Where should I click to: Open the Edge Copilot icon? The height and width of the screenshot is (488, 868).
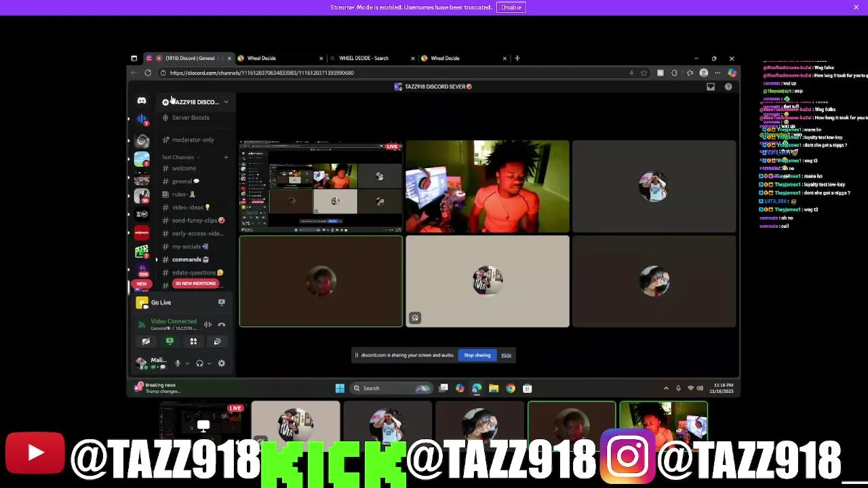tap(732, 73)
